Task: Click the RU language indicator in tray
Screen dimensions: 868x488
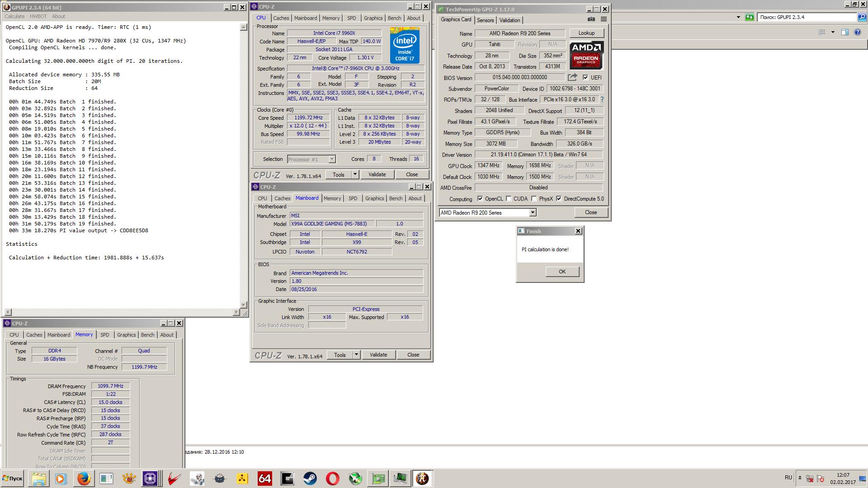Action: (x=788, y=478)
